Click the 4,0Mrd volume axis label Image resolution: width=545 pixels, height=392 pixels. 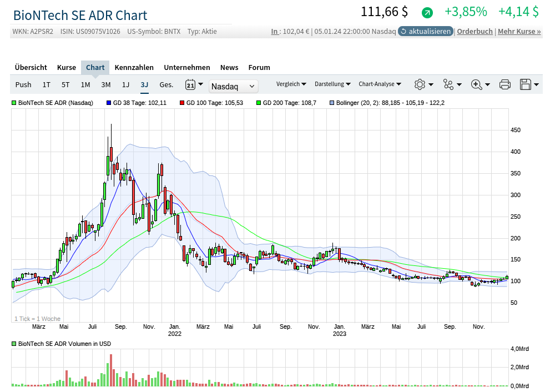pos(519,349)
